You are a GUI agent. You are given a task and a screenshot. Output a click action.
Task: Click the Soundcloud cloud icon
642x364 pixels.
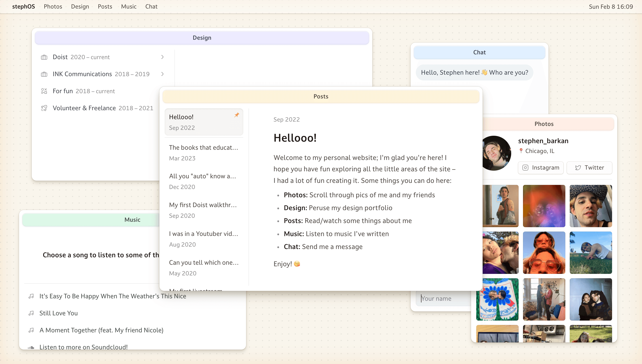click(31, 347)
